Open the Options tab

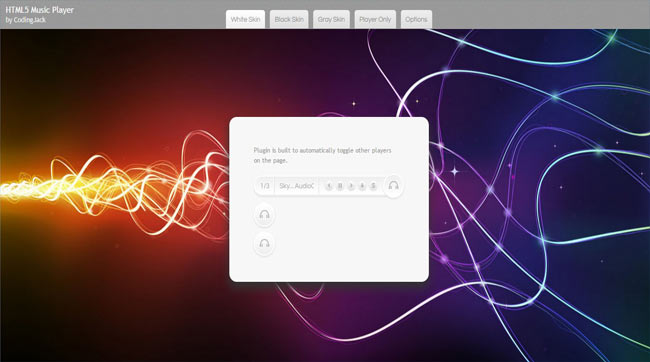pyautogui.click(x=416, y=19)
